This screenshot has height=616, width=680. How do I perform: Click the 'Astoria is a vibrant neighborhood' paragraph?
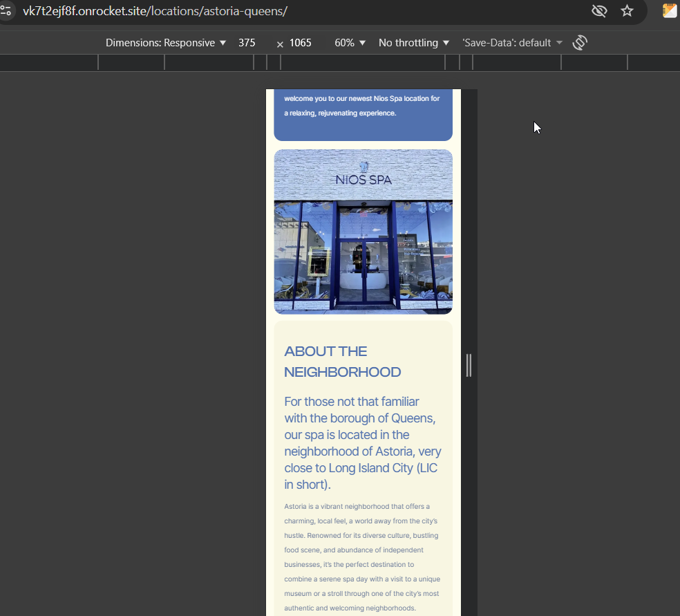pos(362,557)
